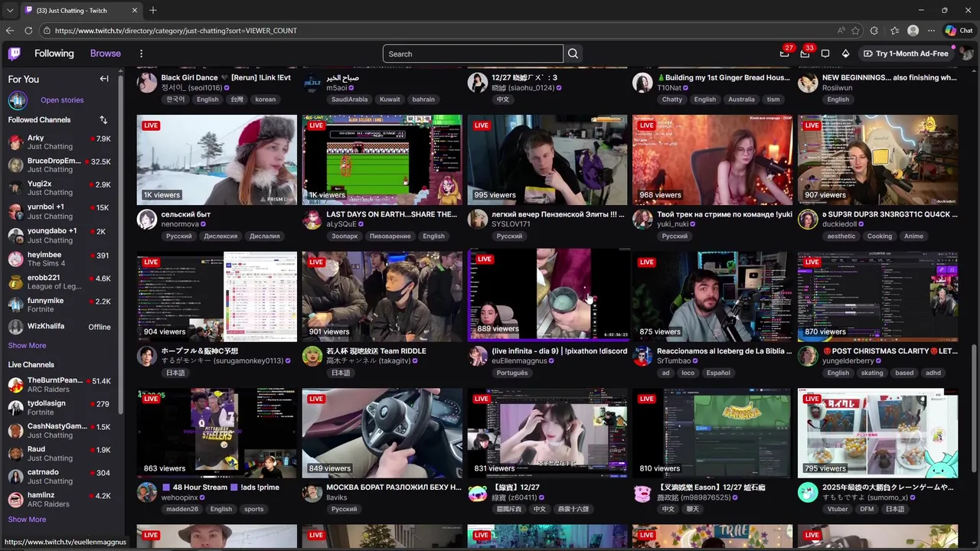The height and width of the screenshot is (551, 980).
Task: Click the Vtuber tag under sumomo_x stream
Action: [x=838, y=509]
